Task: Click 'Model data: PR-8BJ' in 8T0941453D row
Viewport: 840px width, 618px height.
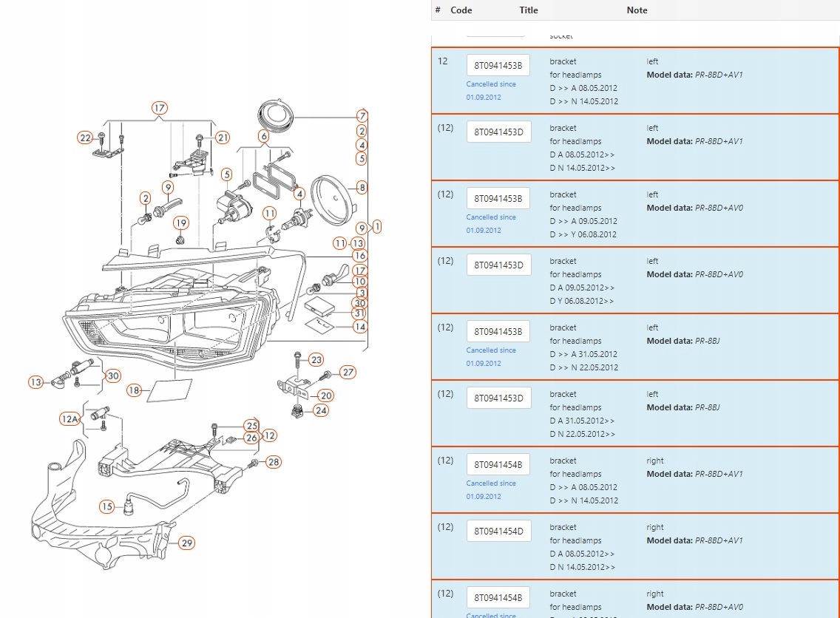Action: [683, 407]
